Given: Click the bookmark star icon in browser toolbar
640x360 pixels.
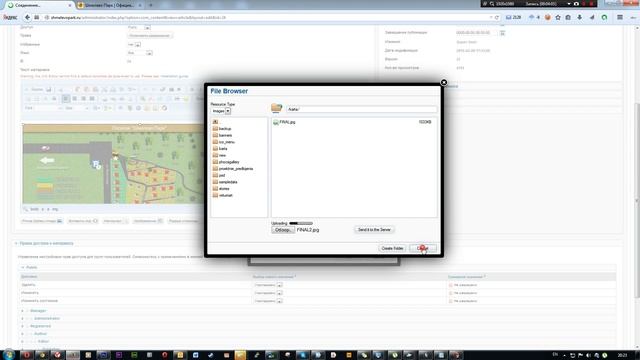Looking at the screenshot, I should coord(558,18).
